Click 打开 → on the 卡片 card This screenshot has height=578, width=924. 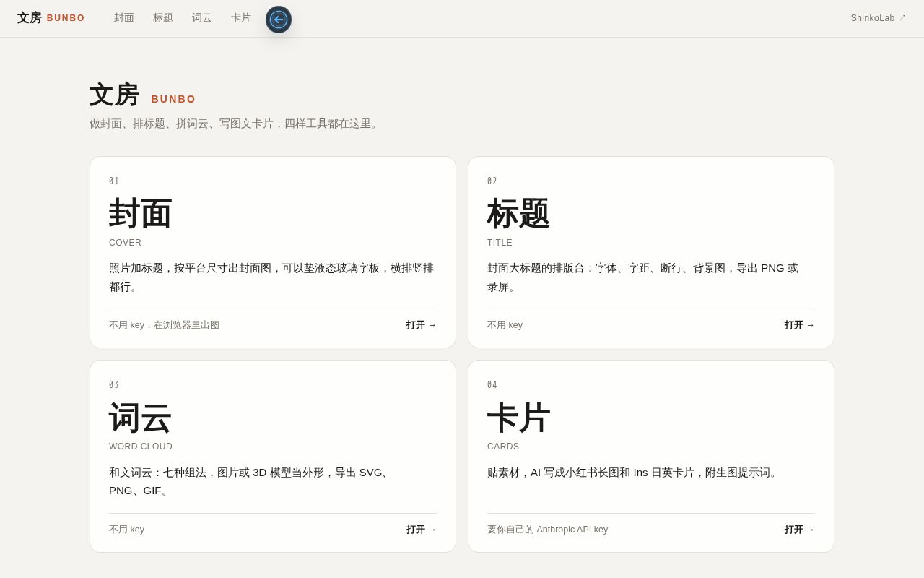click(800, 530)
